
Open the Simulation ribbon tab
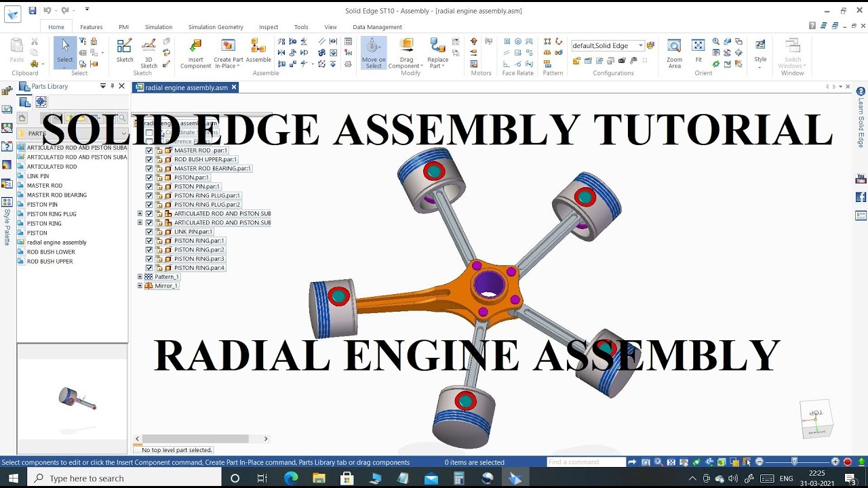coord(159,27)
